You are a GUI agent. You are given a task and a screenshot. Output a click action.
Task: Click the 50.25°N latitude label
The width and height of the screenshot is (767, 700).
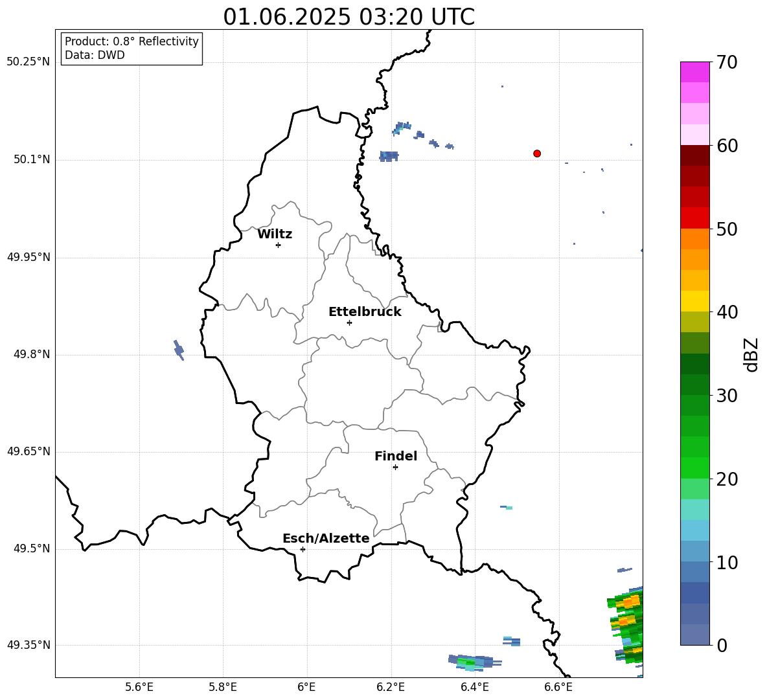tap(29, 62)
